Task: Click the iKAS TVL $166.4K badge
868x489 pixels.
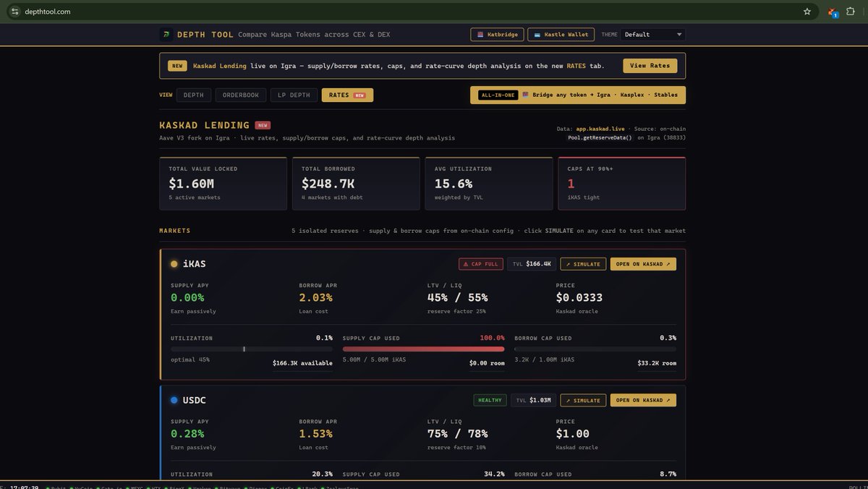Action: pyautogui.click(x=531, y=264)
